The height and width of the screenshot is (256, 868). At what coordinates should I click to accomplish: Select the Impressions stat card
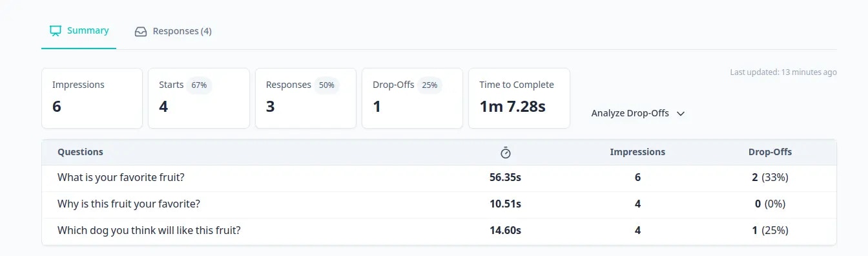[x=92, y=98]
